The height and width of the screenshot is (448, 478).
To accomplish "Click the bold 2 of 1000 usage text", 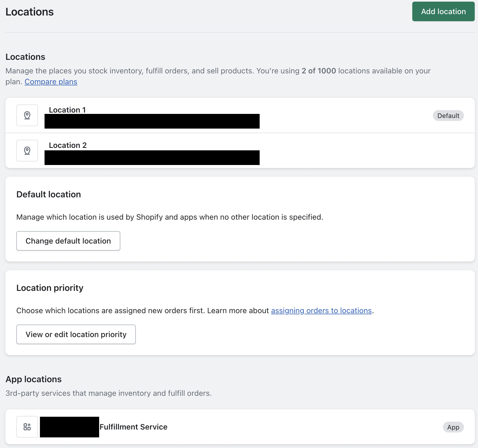I will coord(319,71).
